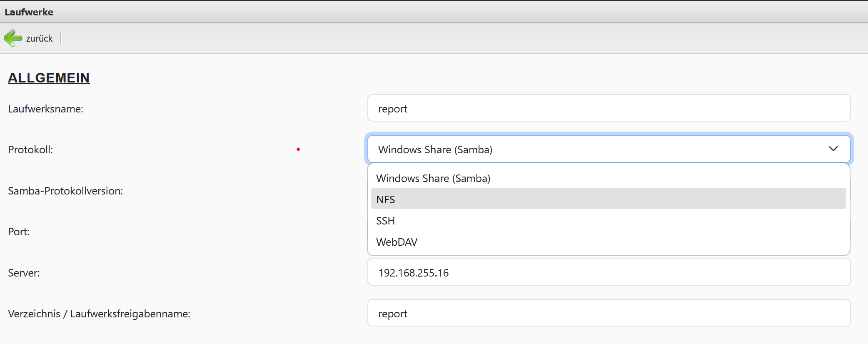868x344 pixels.
Task: Click the Port label
Action: point(19,232)
